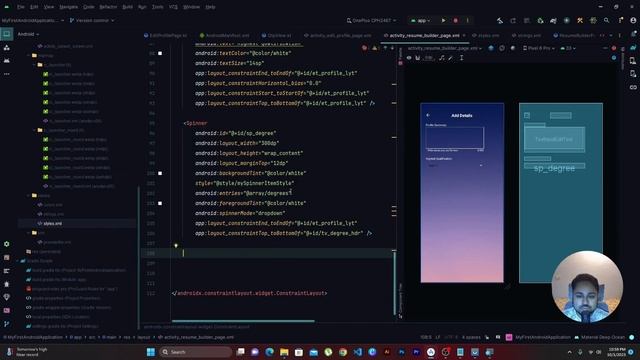This screenshot has width=640, height=360.
Task: Open the Android project view dropdown
Action: click(29, 34)
